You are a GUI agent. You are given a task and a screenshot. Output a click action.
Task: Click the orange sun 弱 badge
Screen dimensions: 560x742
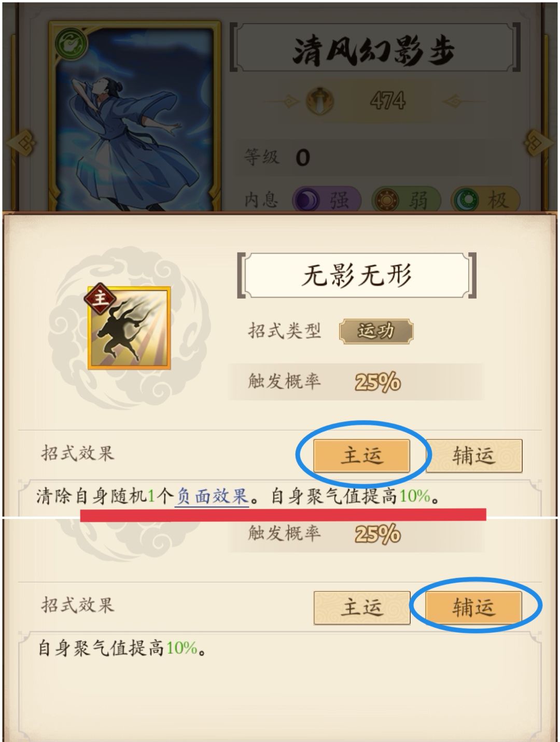point(405,200)
